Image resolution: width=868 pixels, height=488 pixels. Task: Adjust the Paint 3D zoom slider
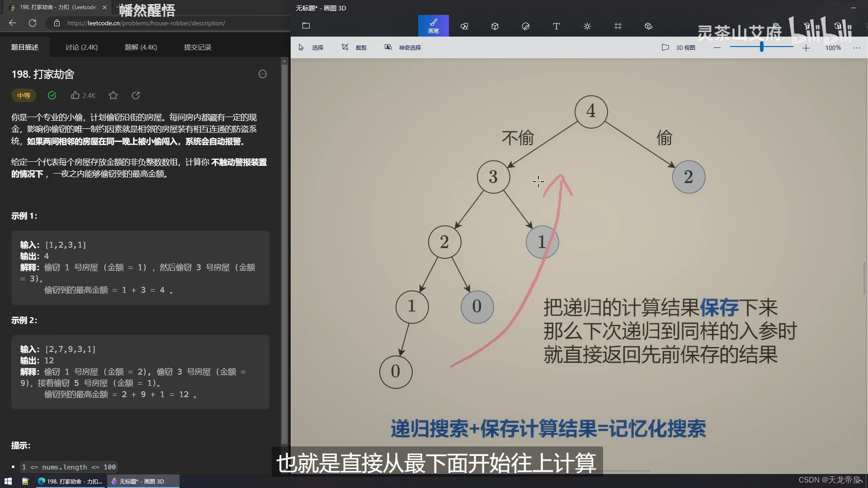[762, 47]
